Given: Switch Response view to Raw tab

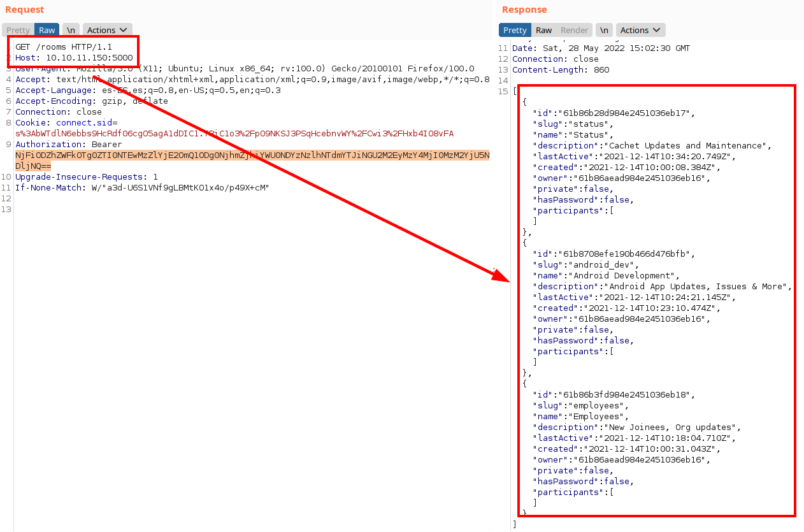Looking at the screenshot, I should pyautogui.click(x=543, y=30).
